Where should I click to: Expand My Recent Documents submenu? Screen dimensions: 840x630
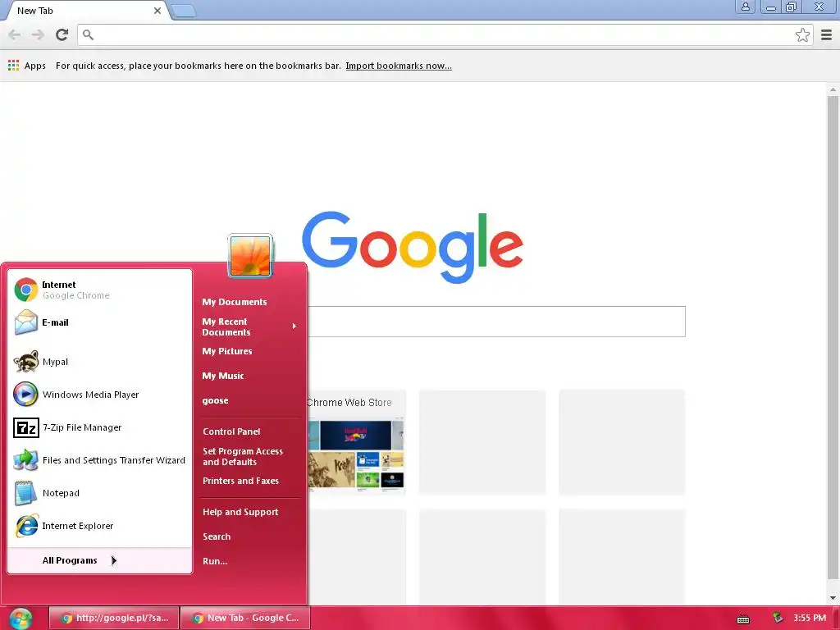tap(249, 326)
